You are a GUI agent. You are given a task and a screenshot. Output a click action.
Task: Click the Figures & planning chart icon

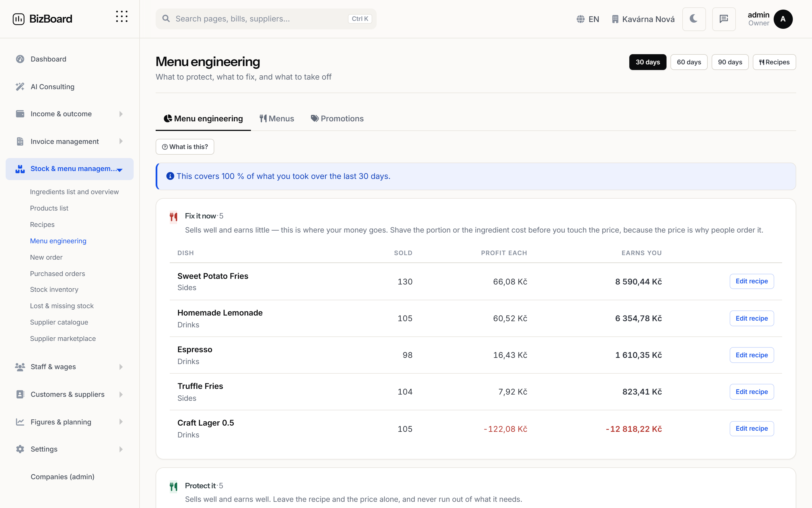(x=20, y=422)
